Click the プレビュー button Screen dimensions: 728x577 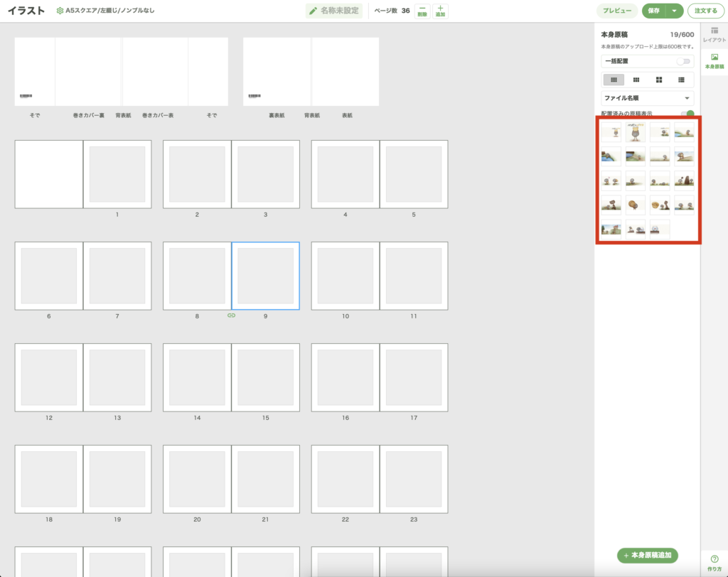click(x=616, y=11)
